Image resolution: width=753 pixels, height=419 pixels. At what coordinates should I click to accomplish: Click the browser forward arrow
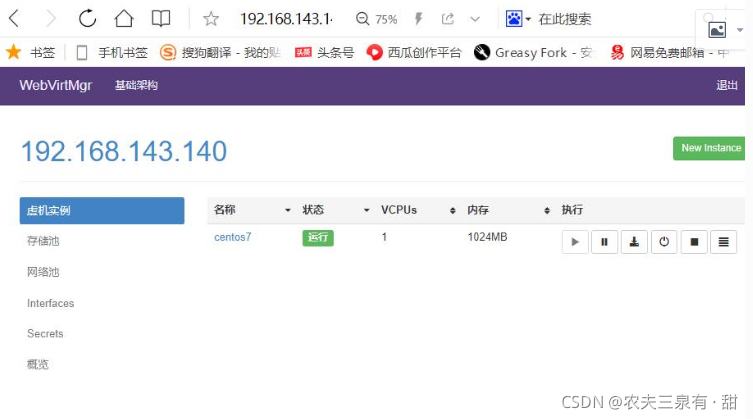tap(50, 19)
